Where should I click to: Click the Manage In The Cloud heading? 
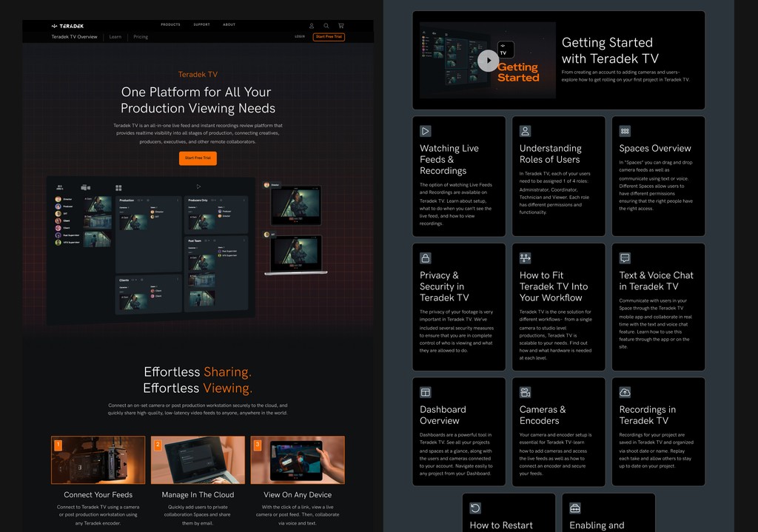[x=198, y=495]
